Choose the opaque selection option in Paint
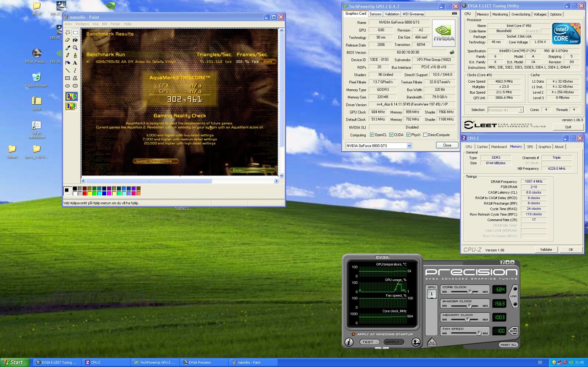Viewport: 588px width, 367px height. pyautogui.click(x=71, y=97)
